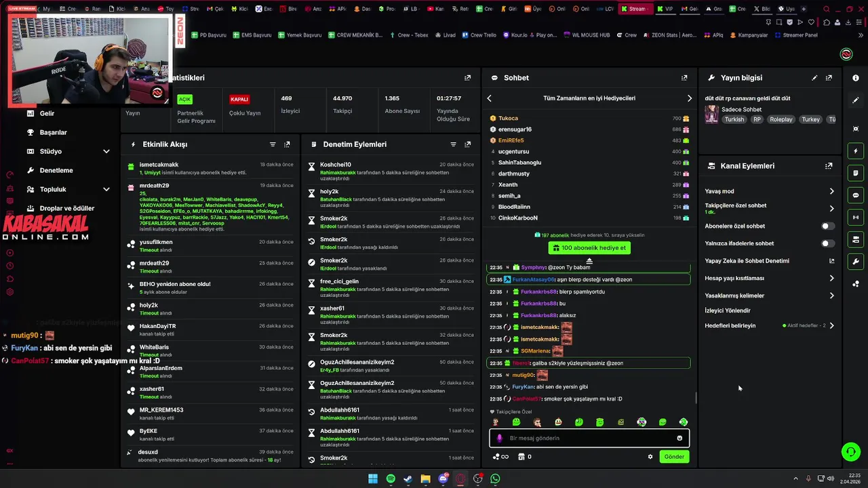Open filter options in Etkinlik Akışı

coord(273,144)
